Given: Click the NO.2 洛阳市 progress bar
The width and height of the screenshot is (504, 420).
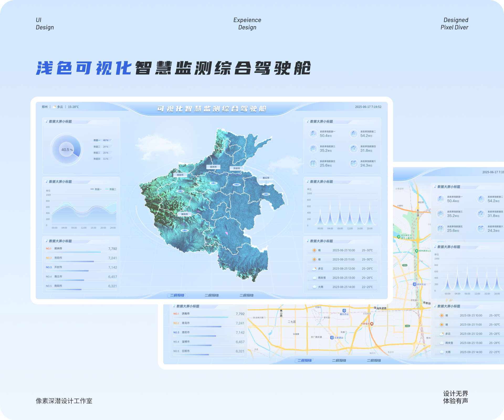Looking at the screenshot, I should pyautogui.click(x=81, y=261).
